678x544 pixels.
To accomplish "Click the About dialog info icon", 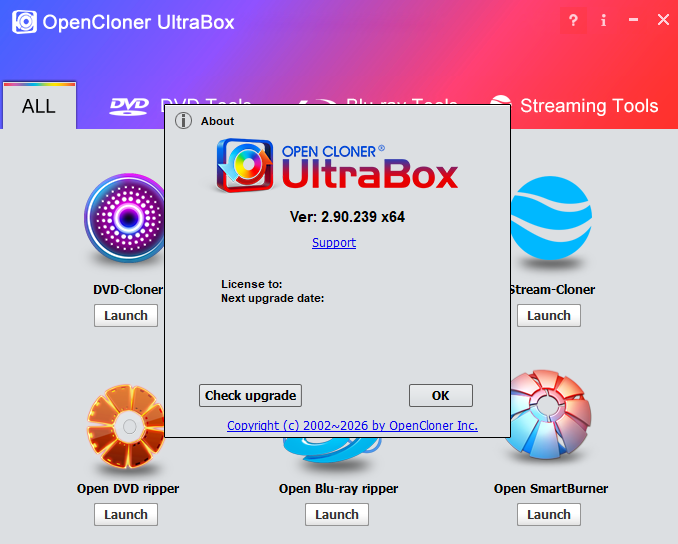I will [183, 121].
